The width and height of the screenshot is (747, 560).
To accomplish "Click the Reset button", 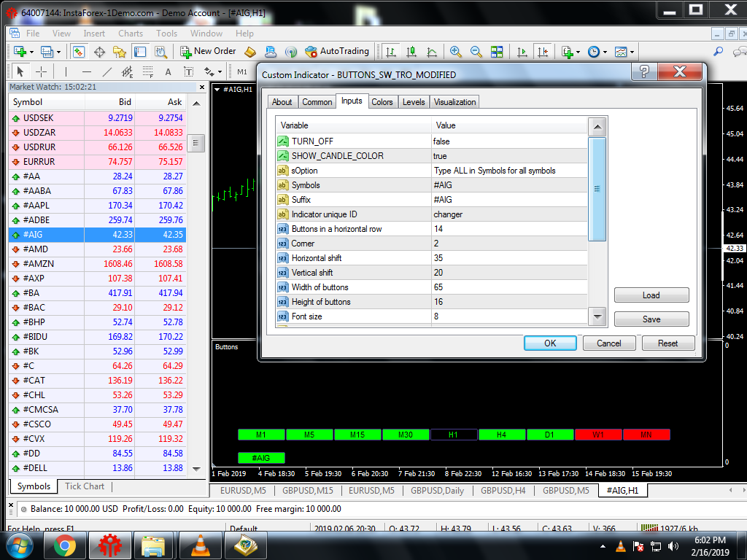I will tap(668, 343).
